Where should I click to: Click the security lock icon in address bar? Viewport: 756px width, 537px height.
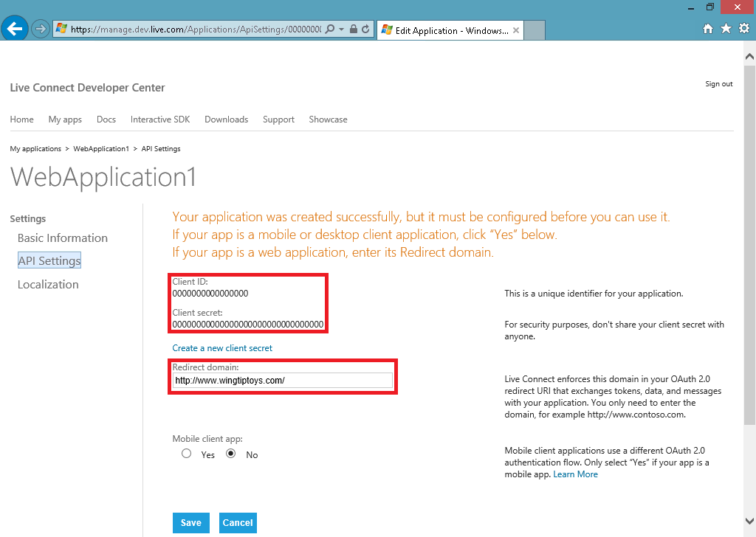pos(353,30)
